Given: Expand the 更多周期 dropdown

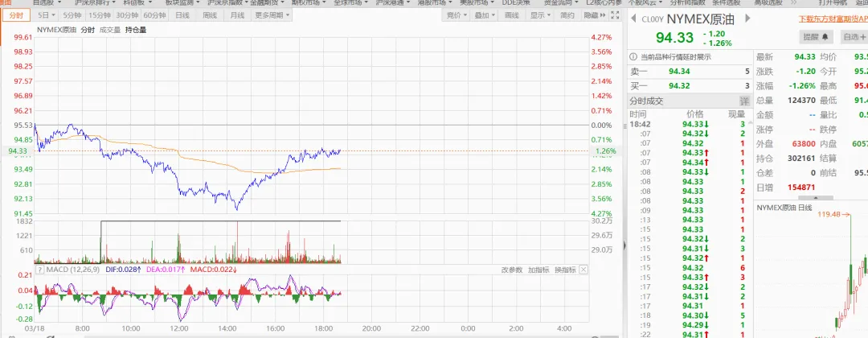Looking at the screenshot, I should click(x=272, y=15).
